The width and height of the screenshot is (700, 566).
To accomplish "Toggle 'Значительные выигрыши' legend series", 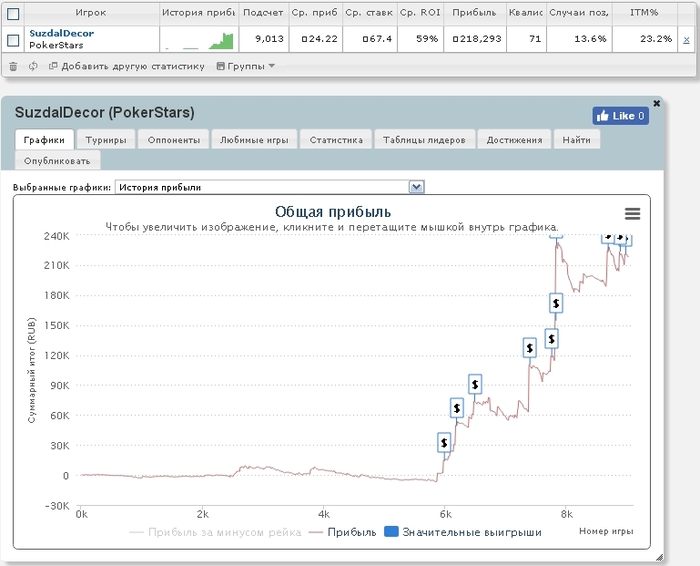I will (x=463, y=532).
